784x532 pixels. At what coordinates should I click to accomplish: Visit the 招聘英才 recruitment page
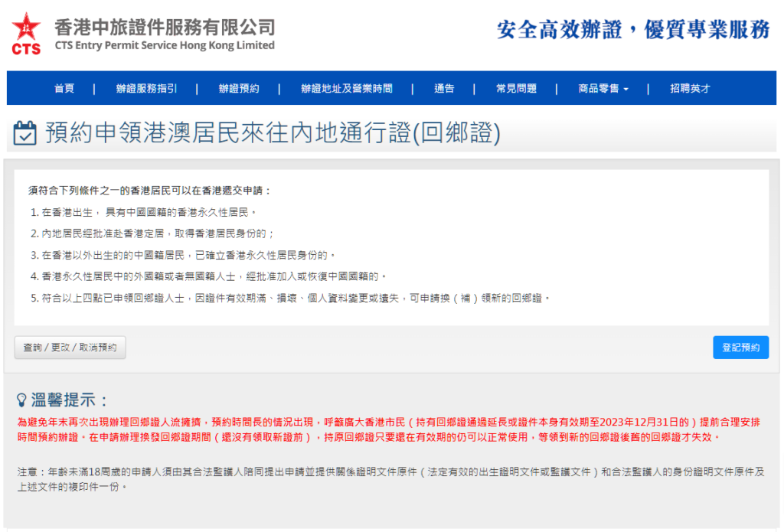690,89
